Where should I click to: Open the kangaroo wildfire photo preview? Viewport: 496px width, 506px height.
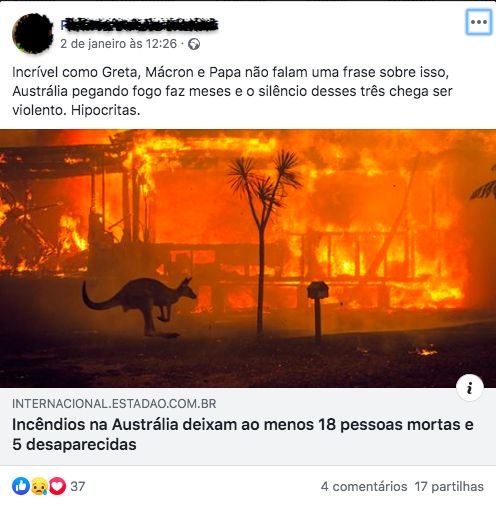(x=248, y=258)
